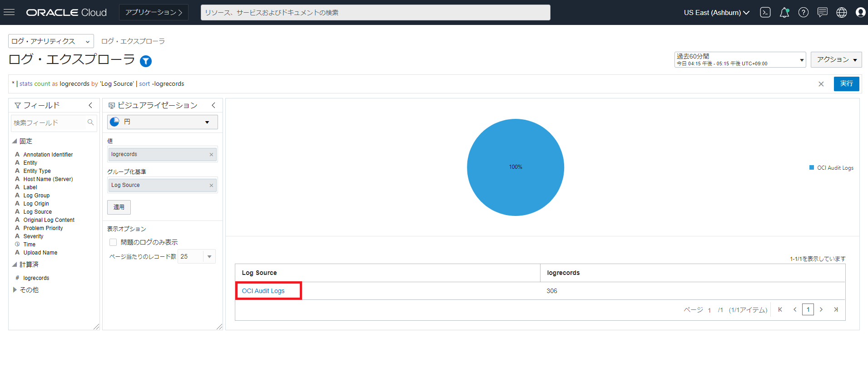
Task: Select the globe language icon
Action: tap(842, 12)
